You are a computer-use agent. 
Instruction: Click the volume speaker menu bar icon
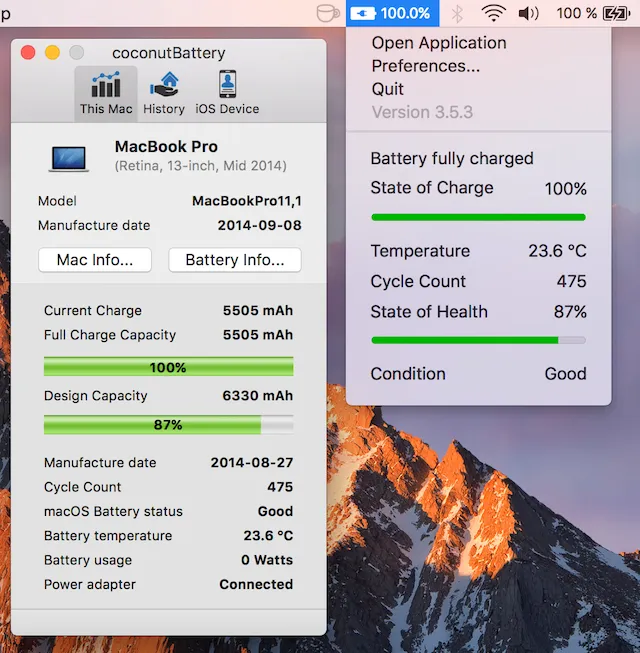tap(528, 13)
